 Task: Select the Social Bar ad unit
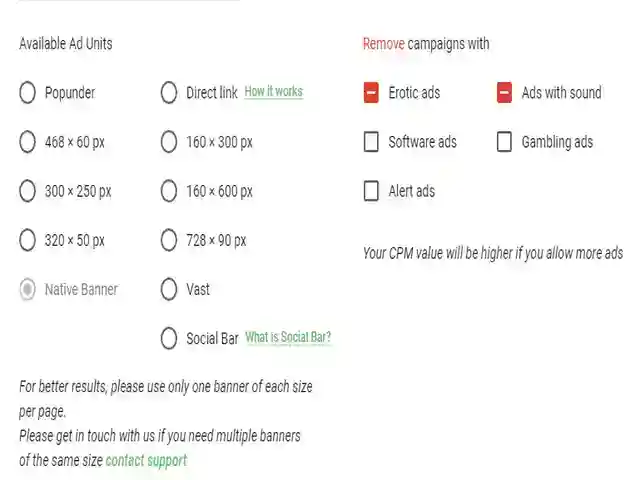(x=169, y=339)
